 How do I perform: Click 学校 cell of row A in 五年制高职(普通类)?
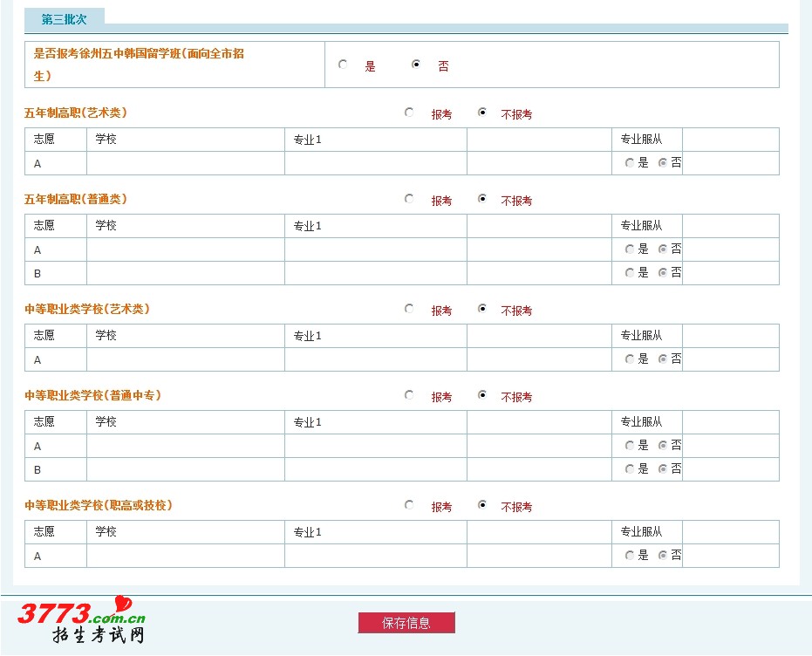(185, 249)
